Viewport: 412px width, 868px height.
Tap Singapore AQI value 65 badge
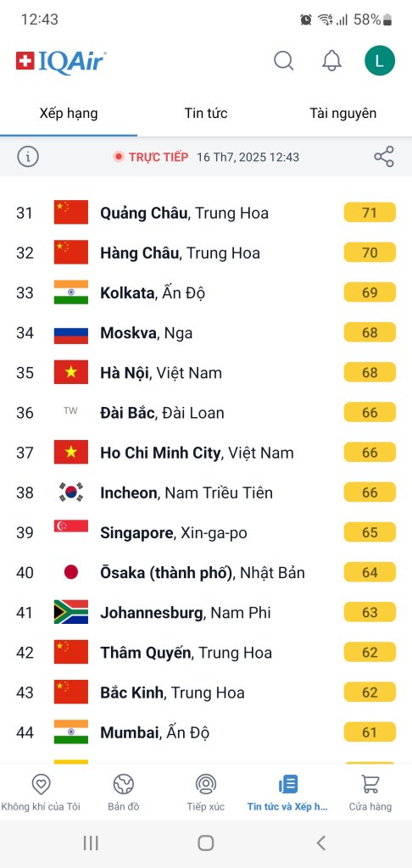pos(370,532)
